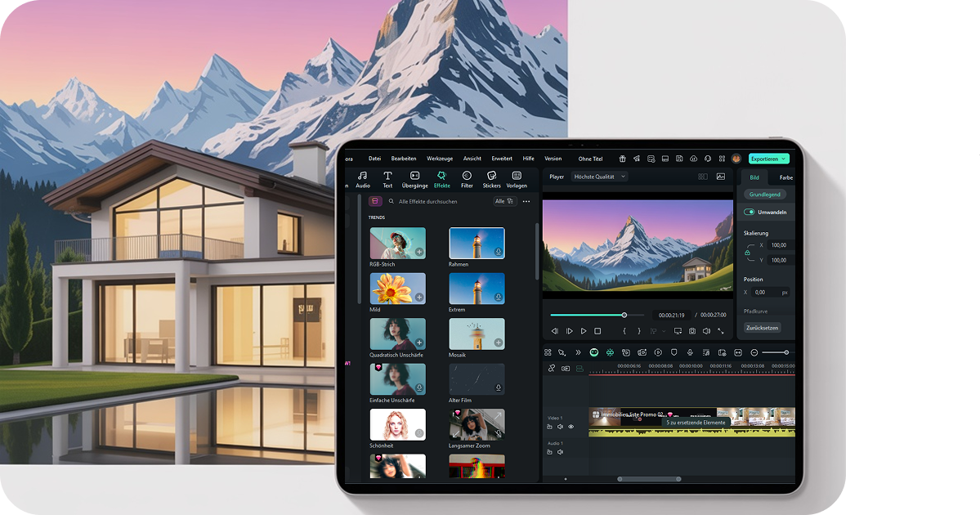
Task: Expand the Exportieren dropdown arrow
Action: pos(781,158)
